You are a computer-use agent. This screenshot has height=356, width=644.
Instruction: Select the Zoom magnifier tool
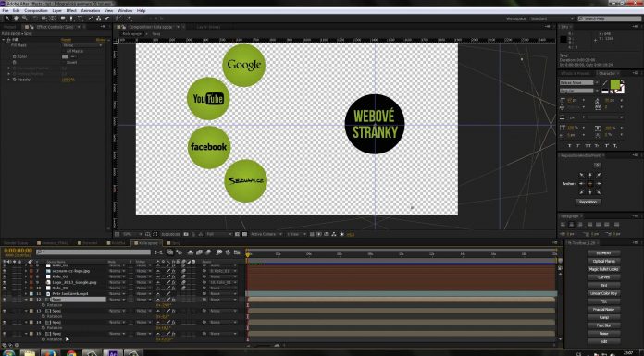[x=24, y=18]
